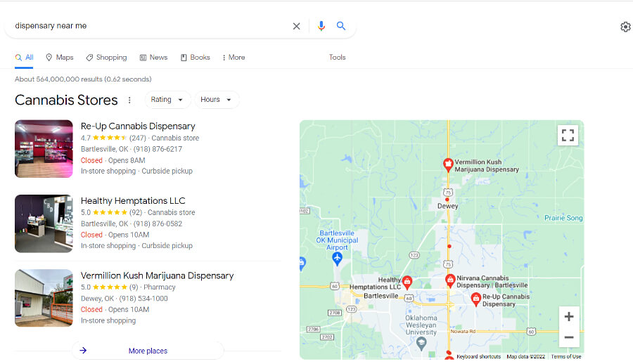Open settings gear icon

(x=625, y=27)
